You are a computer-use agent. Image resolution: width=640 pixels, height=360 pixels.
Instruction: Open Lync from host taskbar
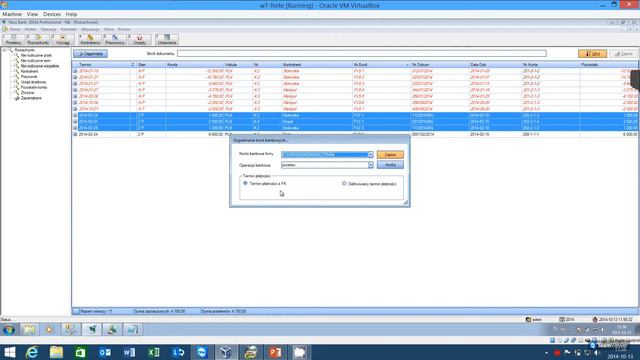pyautogui.click(x=178, y=352)
